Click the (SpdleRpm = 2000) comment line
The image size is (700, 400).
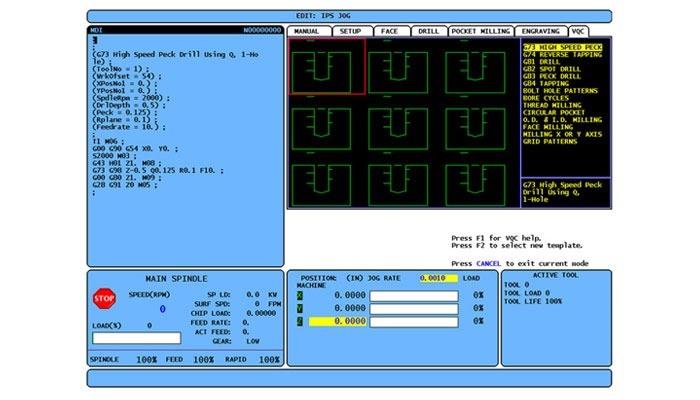tap(131, 98)
